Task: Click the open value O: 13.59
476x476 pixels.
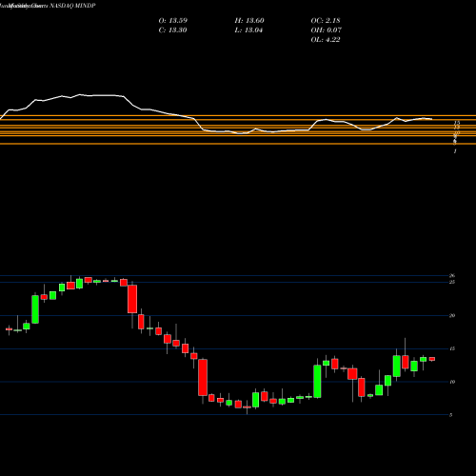Action: tap(173, 21)
